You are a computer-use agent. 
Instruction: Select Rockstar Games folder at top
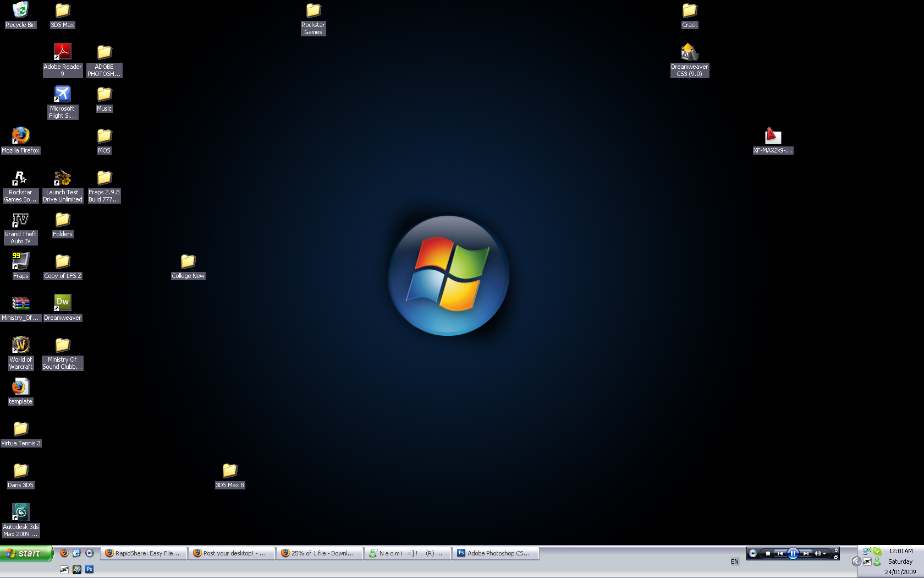pyautogui.click(x=313, y=19)
